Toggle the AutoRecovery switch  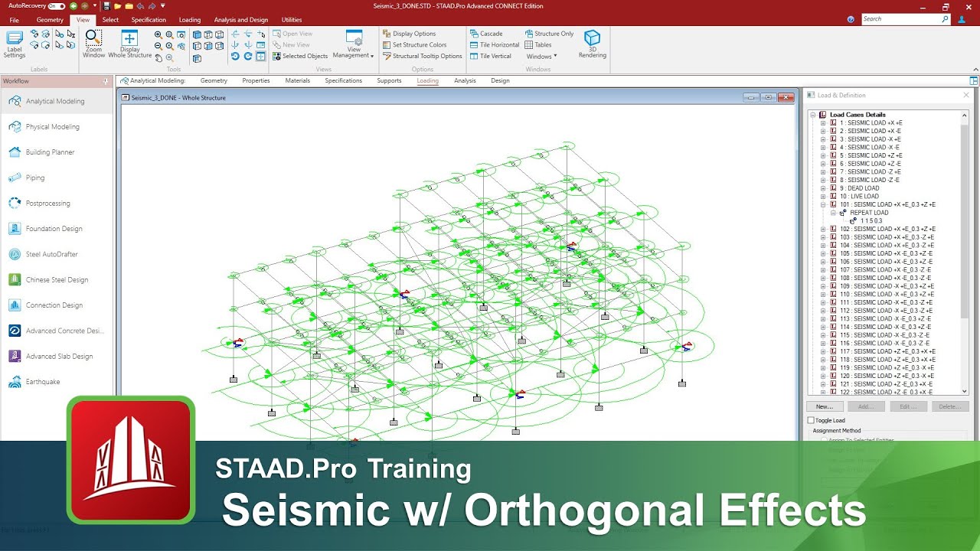coord(56,6)
